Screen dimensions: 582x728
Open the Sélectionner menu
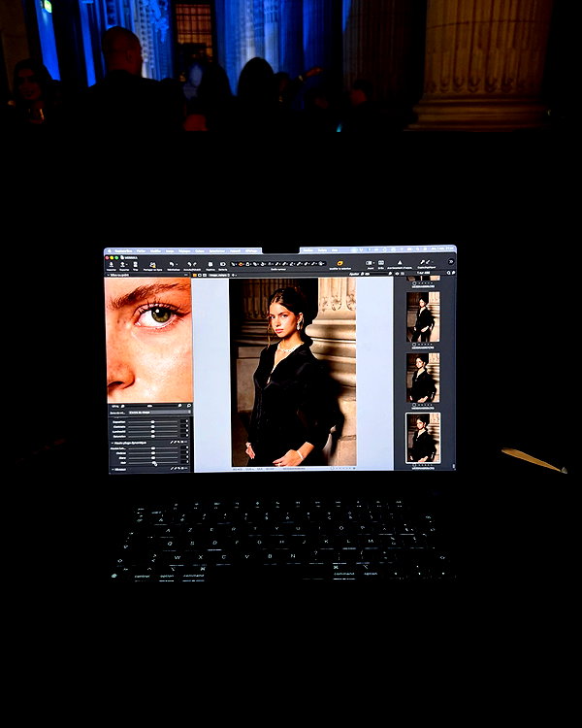click(x=216, y=251)
